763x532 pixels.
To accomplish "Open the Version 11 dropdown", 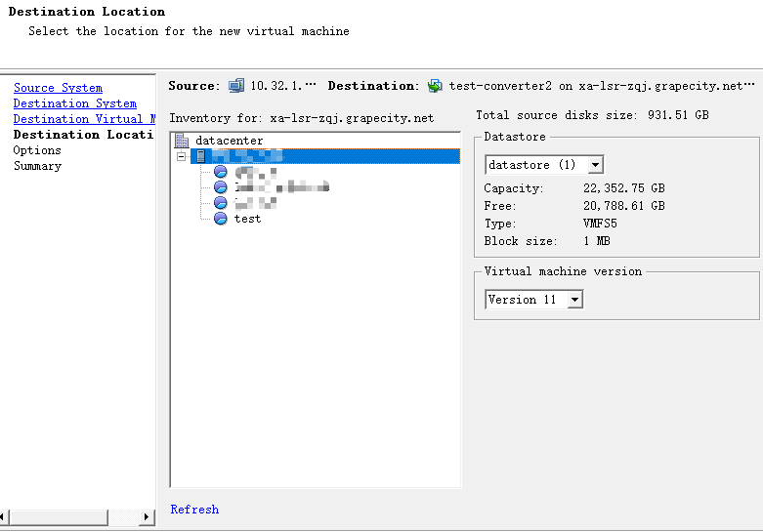I will click(x=574, y=300).
